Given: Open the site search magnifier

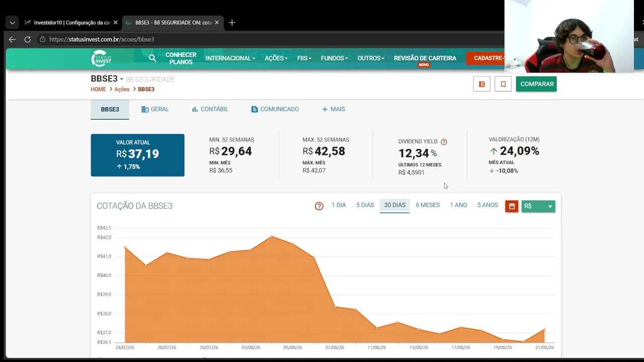Looking at the screenshot, I should tap(152, 58).
